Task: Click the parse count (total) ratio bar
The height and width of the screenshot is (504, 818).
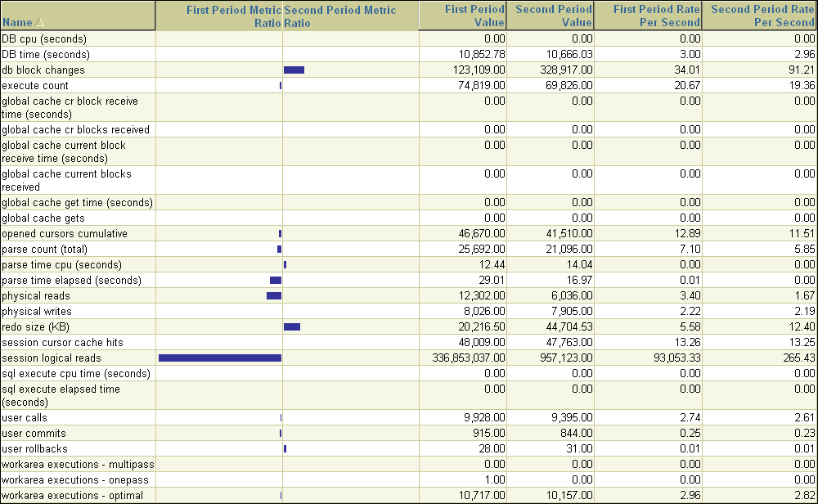Action: click(x=279, y=249)
